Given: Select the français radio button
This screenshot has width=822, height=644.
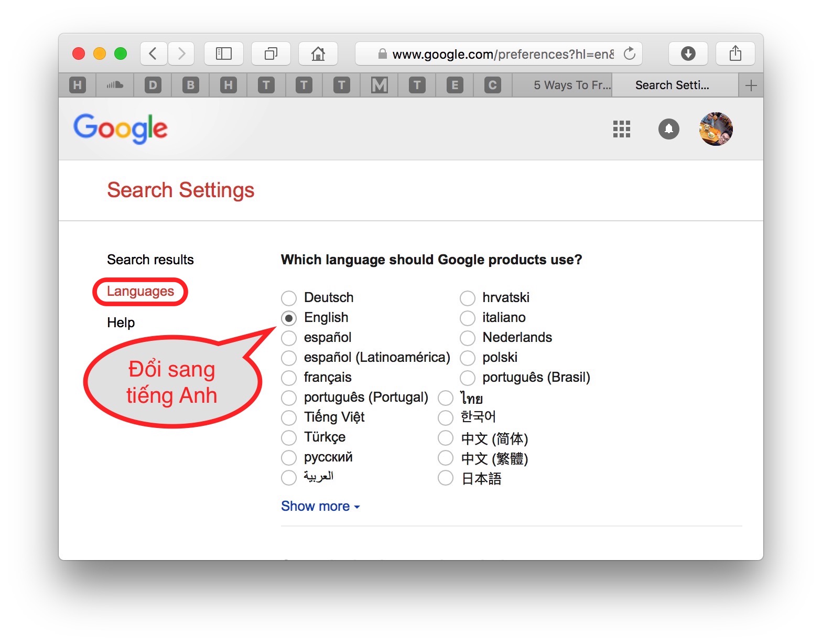Looking at the screenshot, I should click(x=289, y=378).
